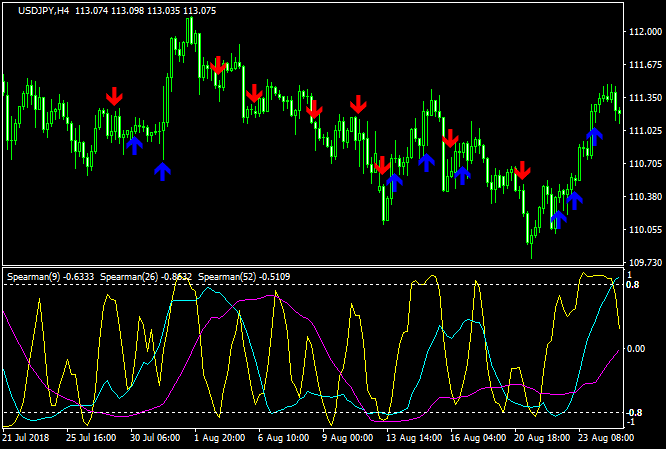666x449 pixels.
Task: Click the 109.730 price axis label
Action: pyautogui.click(x=645, y=263)
